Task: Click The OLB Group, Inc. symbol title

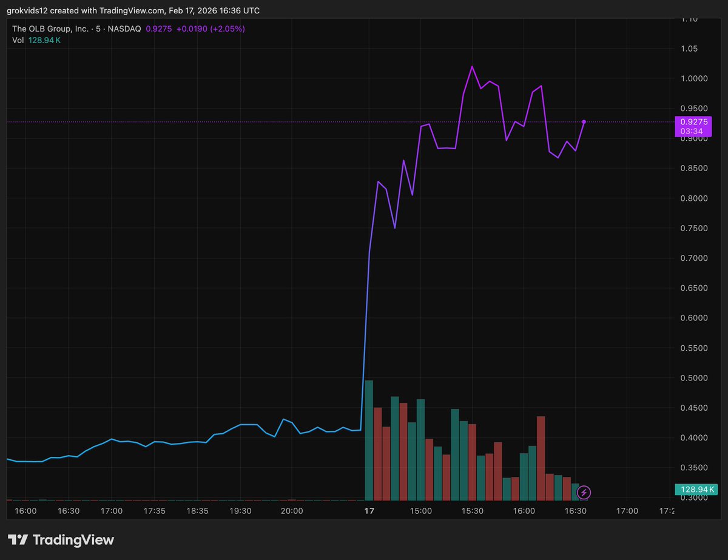Action: [x=52, y=29]
